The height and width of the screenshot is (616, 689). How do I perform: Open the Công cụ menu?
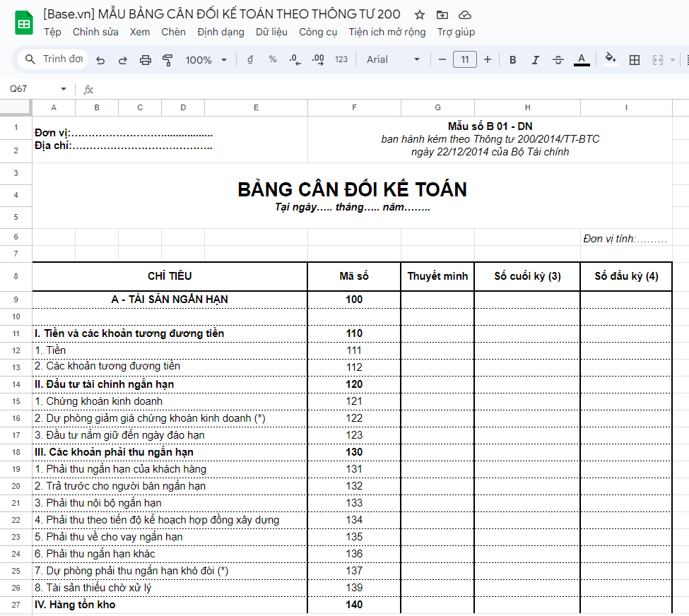coord(318,32)
